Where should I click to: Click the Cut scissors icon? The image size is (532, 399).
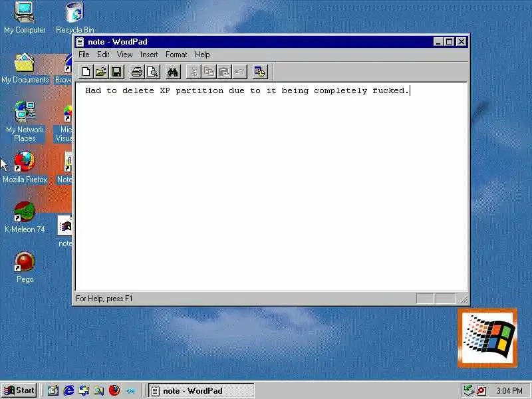coord(194,72)
